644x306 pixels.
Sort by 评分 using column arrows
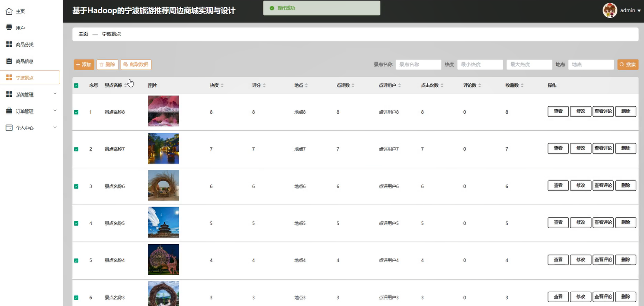coord(264,86)
